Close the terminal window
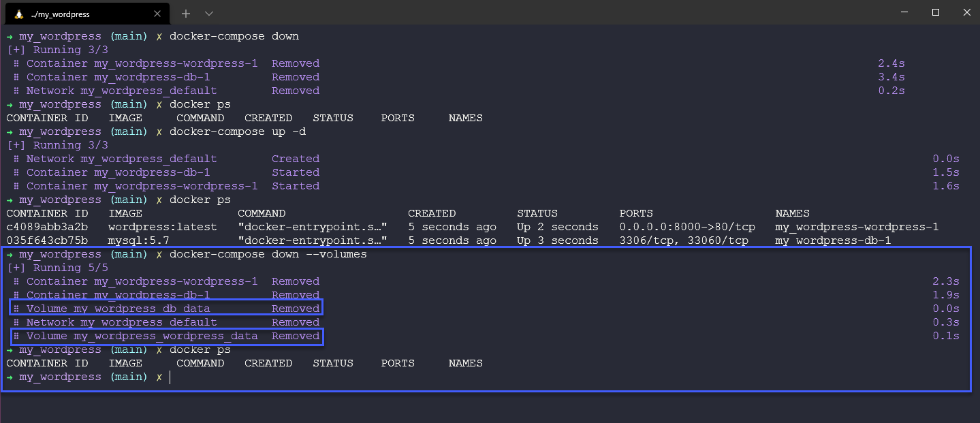 (x=966, y=12)
